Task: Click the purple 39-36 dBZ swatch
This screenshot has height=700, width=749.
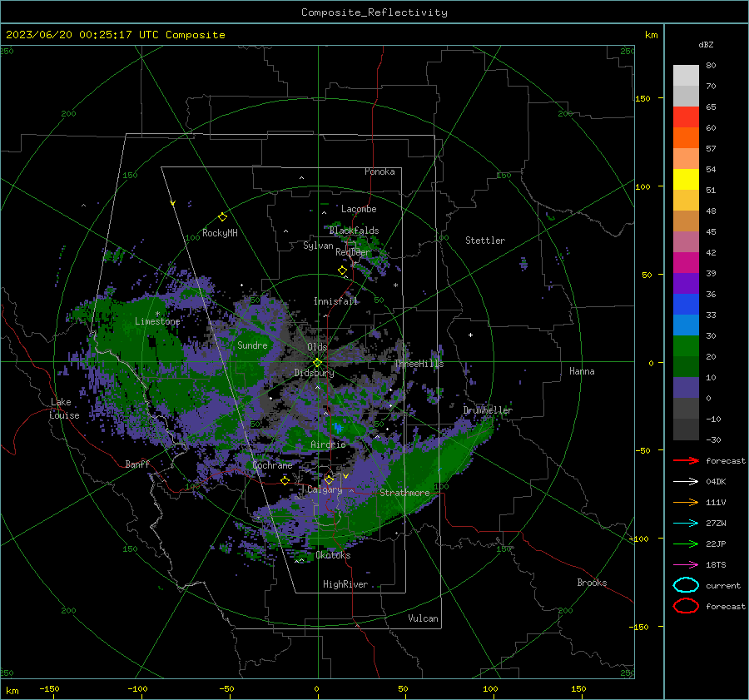Action: point(686,283)
